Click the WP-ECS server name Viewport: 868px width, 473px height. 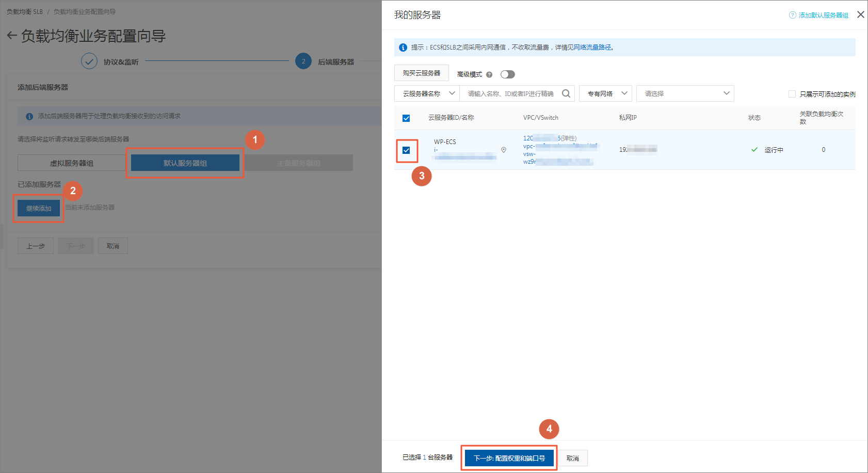445,142
